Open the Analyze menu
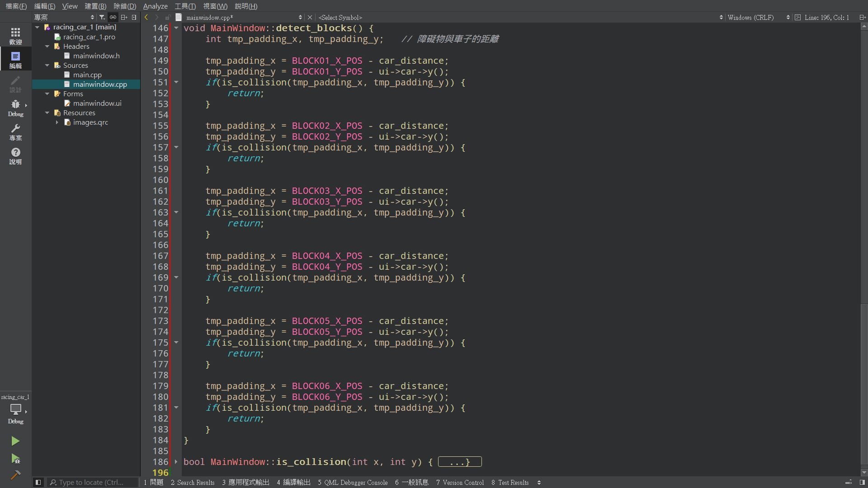Image resolution: width=868 pixels, height=488 pixels. (x=155, y=6)
